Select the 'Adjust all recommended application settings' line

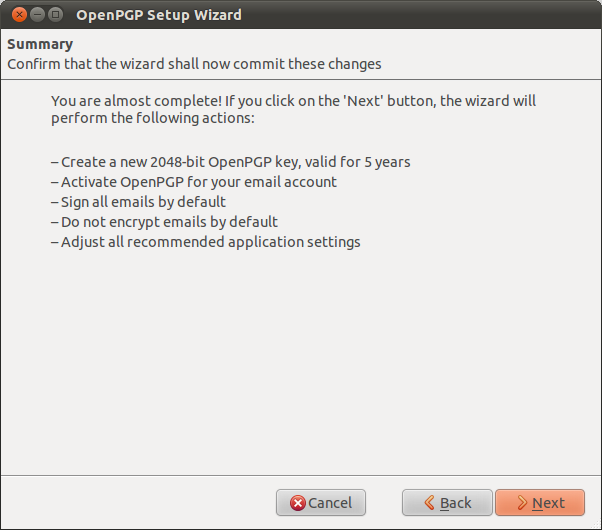click(205, 242)
